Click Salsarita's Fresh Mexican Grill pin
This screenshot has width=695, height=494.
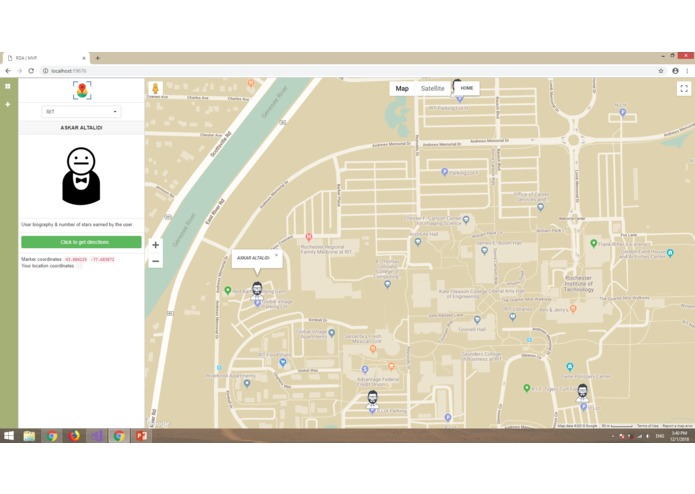coord(373,349)
